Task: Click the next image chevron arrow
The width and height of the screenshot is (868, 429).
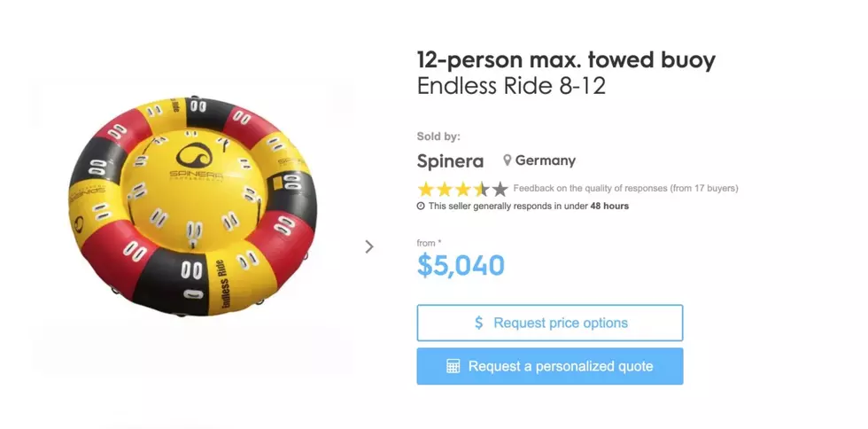Action: pyautogui.click(x=369, y=246)
